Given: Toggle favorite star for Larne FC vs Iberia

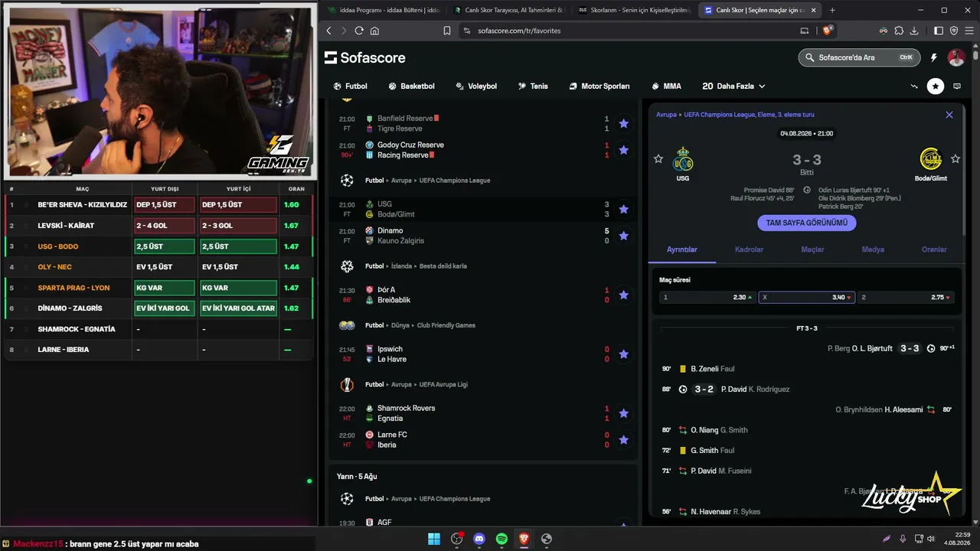Looking at the screenshot, I should 623,440.
